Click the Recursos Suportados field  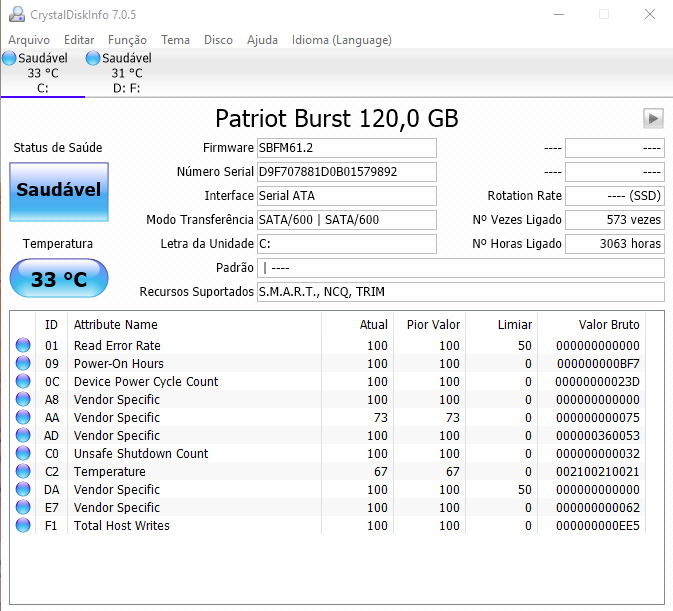(x=461, y=292)
